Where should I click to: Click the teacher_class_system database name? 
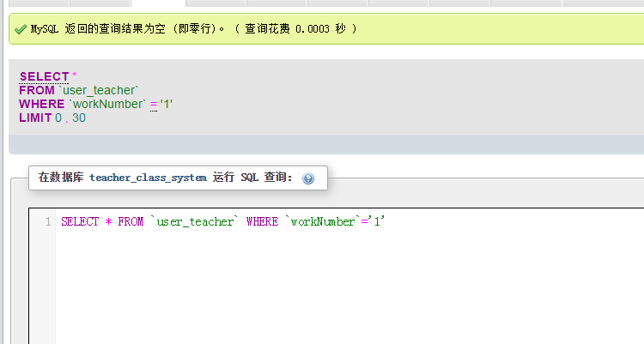(x=148, y=178)
